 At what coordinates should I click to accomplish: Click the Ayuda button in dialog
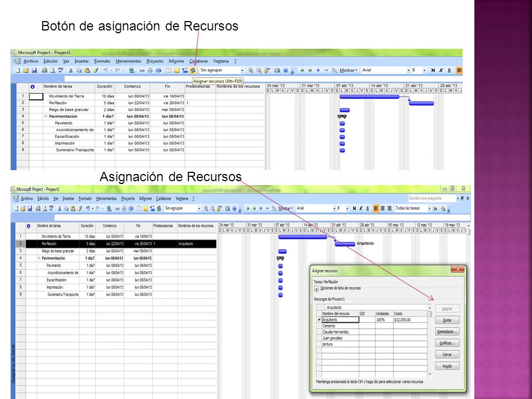[x=447, y=366]
